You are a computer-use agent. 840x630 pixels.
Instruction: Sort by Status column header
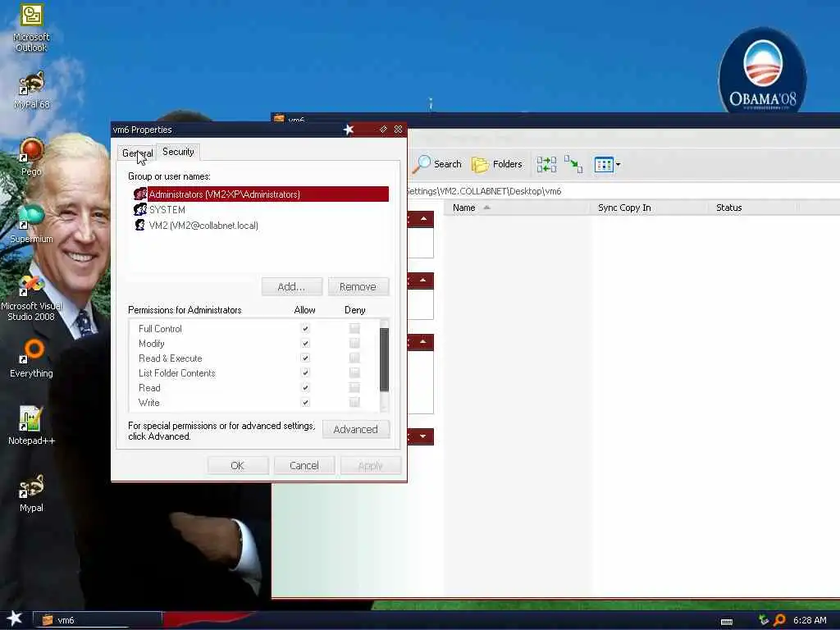753,208
